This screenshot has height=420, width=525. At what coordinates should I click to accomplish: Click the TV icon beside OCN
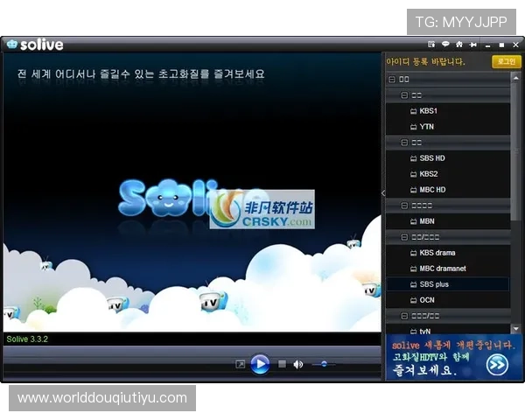[414, 300]
